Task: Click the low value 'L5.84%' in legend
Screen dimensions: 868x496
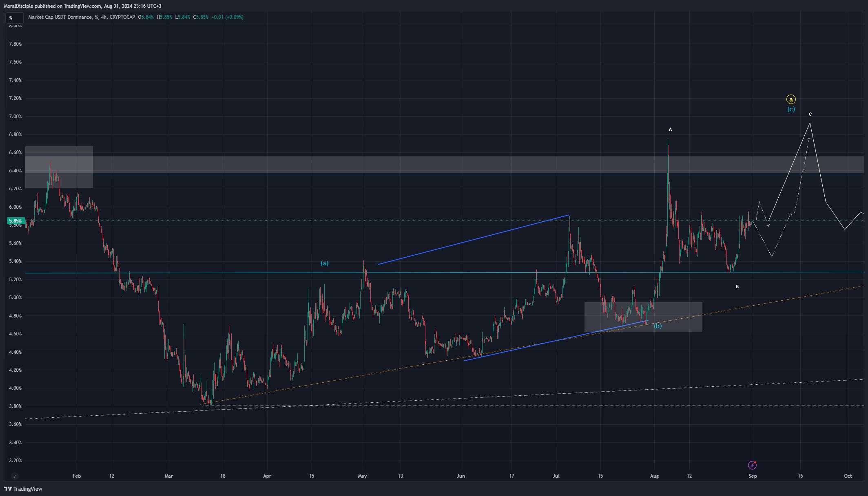Action: [183, 17]
